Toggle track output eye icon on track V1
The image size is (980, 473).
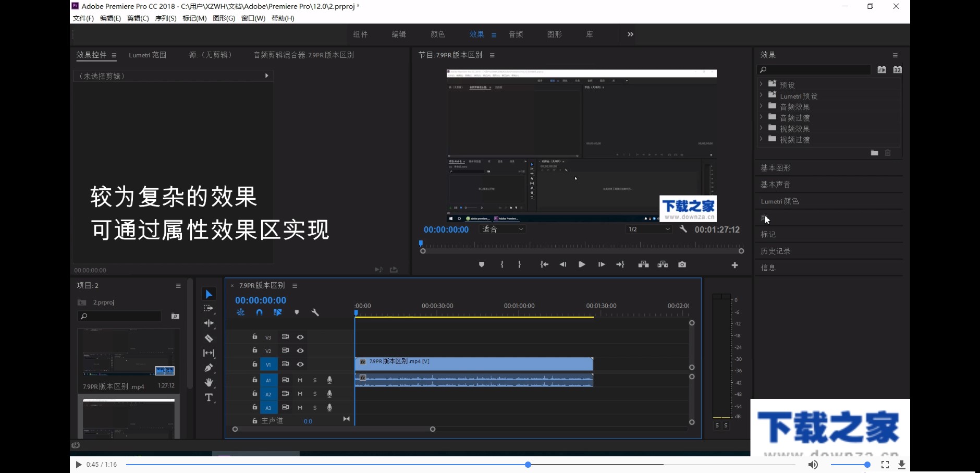coord(300,364)
